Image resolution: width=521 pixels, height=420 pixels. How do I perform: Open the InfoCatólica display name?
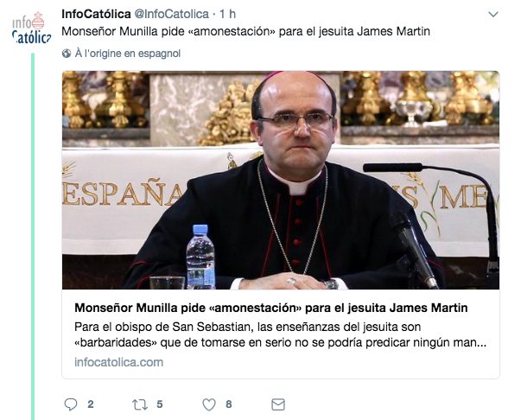pos(97,14)
